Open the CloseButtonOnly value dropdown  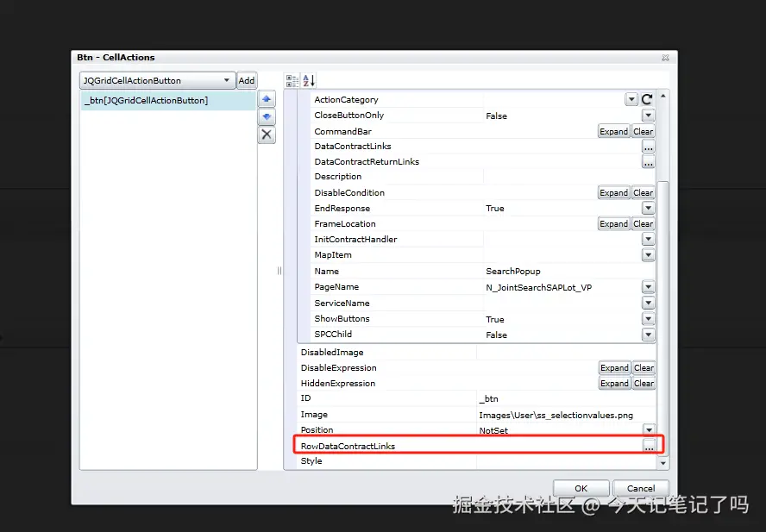(x=649, y=116)
